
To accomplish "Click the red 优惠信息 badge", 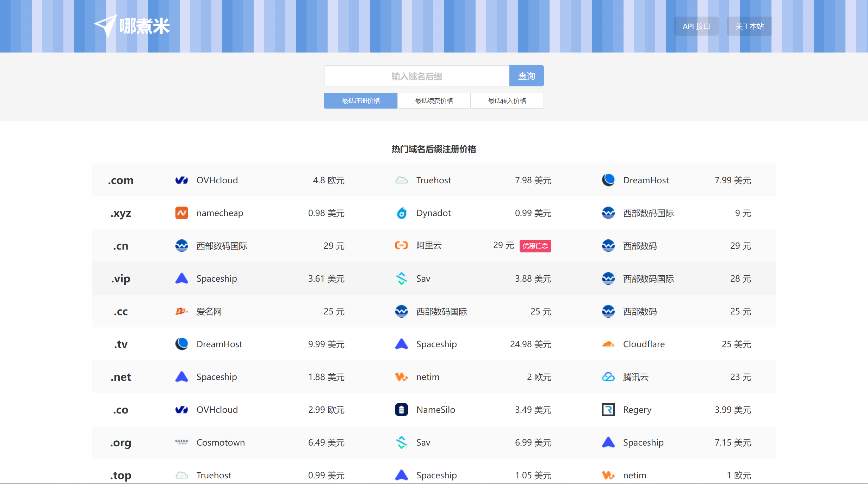I will 535,246.
